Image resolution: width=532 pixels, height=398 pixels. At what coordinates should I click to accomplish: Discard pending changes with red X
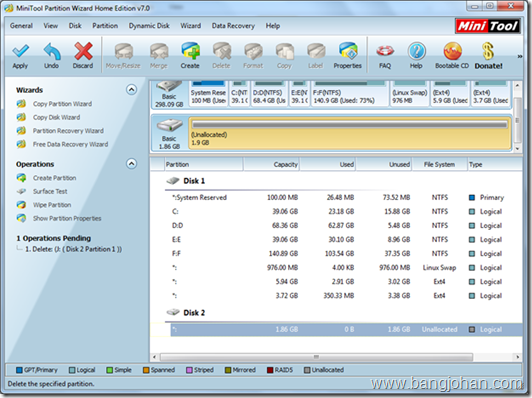click(x=83, y=51)
